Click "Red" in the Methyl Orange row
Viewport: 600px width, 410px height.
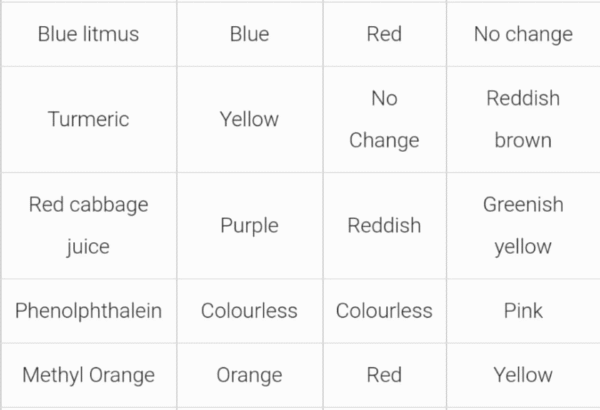point(384,375)
